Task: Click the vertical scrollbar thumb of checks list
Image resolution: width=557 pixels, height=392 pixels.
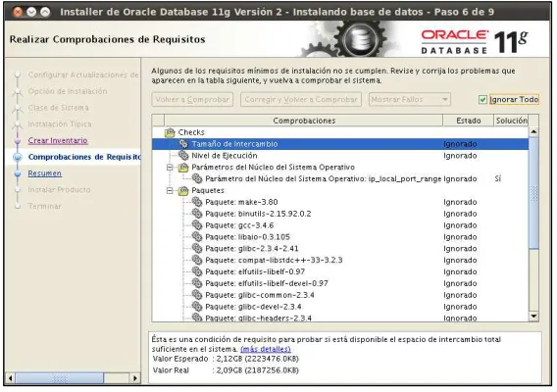Action: point(533,193)
